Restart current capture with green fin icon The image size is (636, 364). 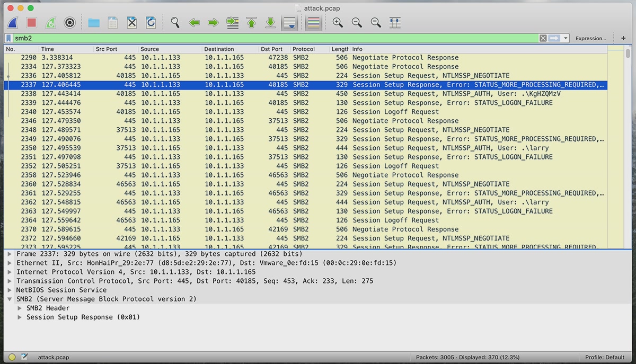(x=50, y=23)
